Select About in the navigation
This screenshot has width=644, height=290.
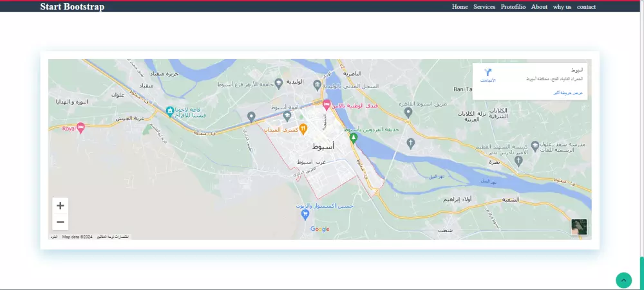[x=539, y=7]
